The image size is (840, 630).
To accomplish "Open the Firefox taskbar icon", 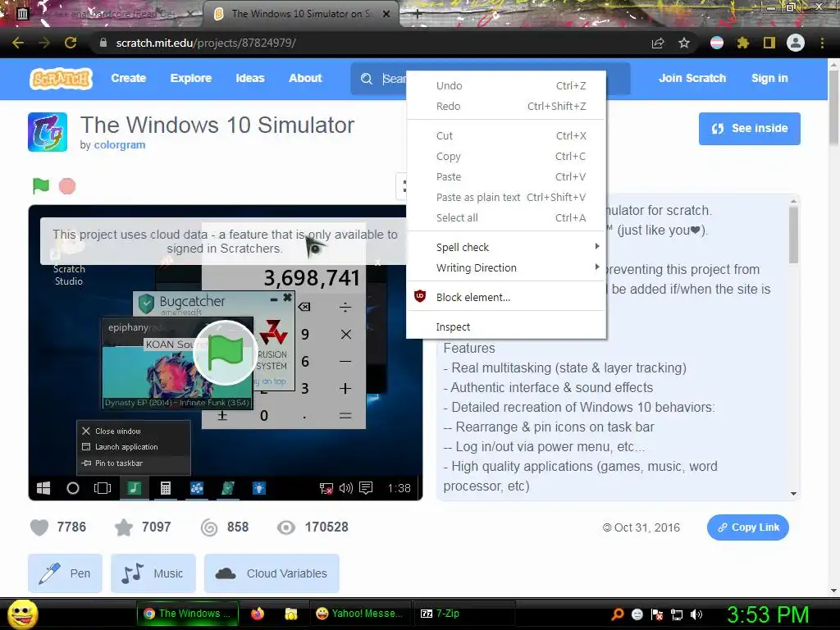I will coord(258,614).
